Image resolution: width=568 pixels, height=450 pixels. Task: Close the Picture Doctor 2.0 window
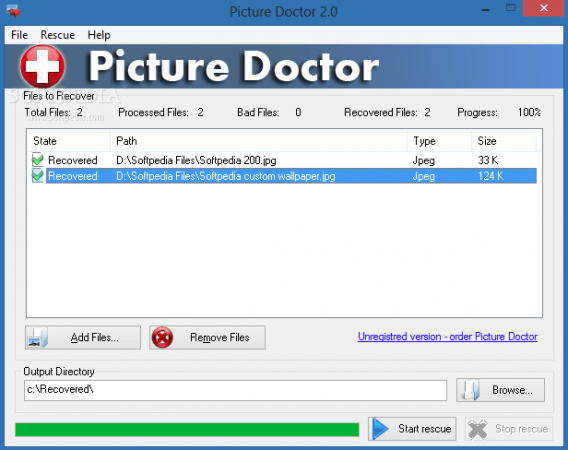(x=543, y=8)
